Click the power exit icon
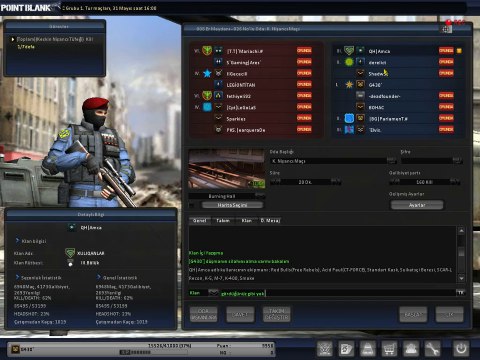 coord(461,349)
